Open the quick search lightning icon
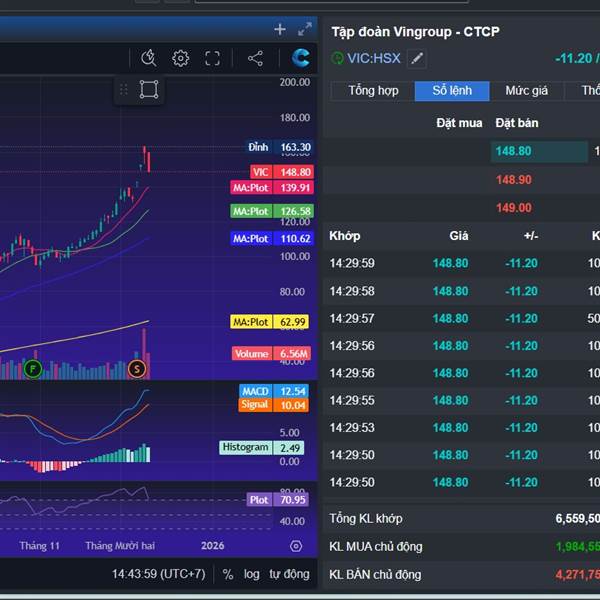Viewport: 600px width, 600px height. [x=148, y=59]
